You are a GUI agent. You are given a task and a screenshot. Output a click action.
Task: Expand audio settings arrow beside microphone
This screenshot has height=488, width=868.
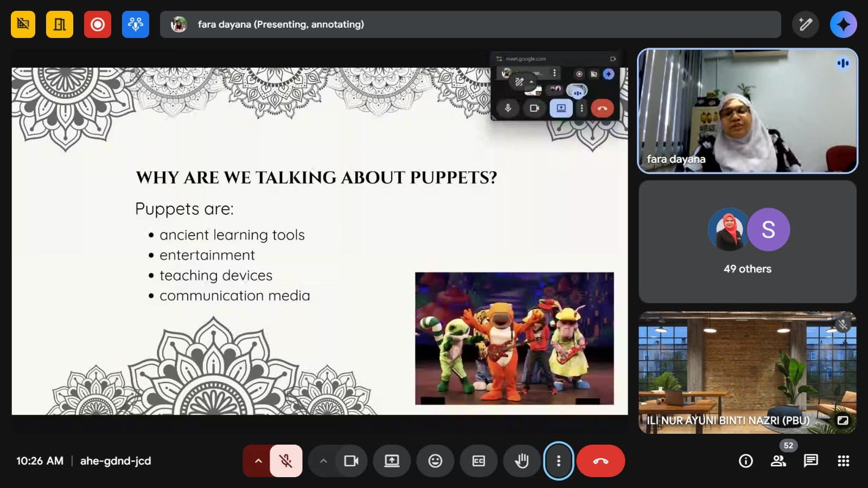tap(258, 461)
